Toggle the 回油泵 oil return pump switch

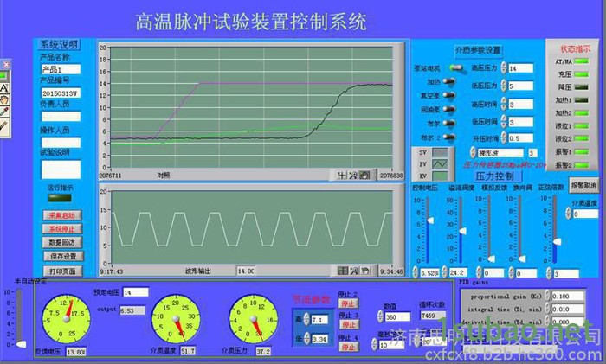tap(448, 109)
